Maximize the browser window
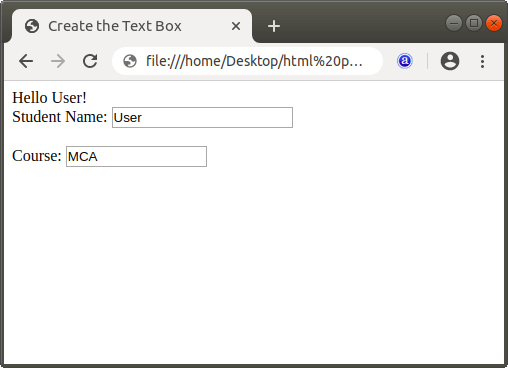Image resolution: width=508 pixels, height=368 pixels. pyautogui.click(x=474, y=23)
